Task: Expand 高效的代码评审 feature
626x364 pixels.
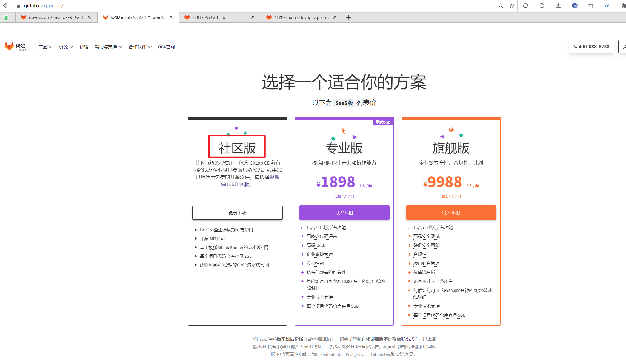Action: coord(322,236)
